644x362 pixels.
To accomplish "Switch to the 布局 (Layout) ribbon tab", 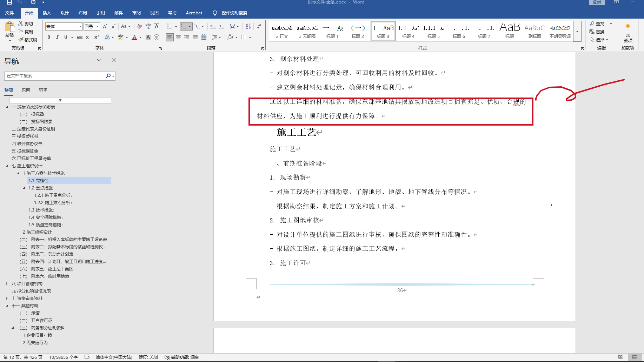I will coord(82,13).
